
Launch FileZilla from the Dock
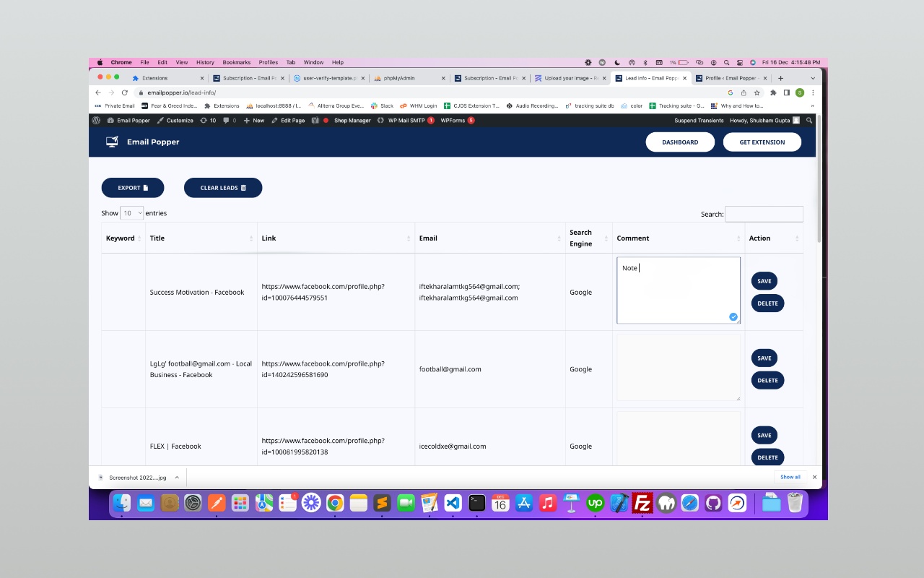click(x=642, y=502)
